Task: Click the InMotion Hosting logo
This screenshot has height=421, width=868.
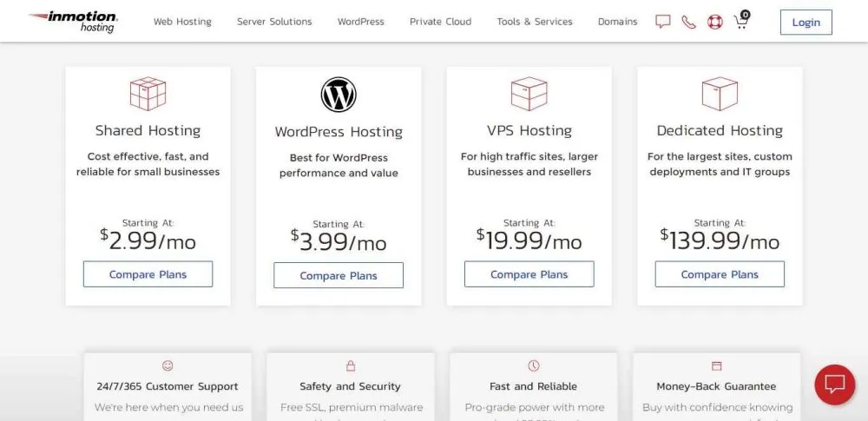Action: click(73, 21)
